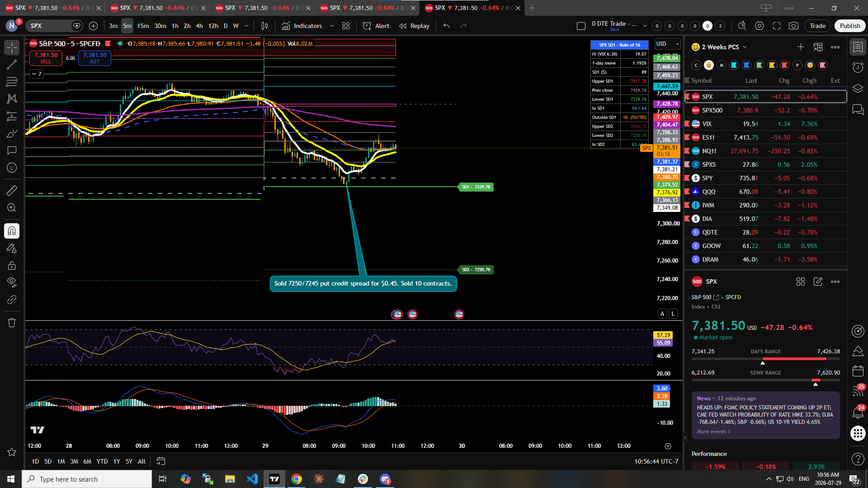Open the forecasting and measurement tools group

pos(12,116)
